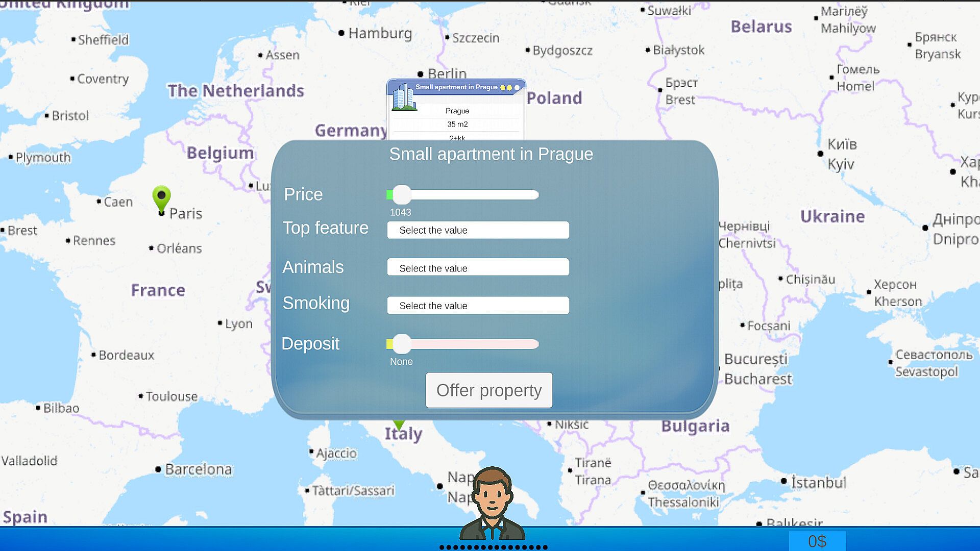Click the Deposit slider handle
Screen dimensions: 980x551
402,344
